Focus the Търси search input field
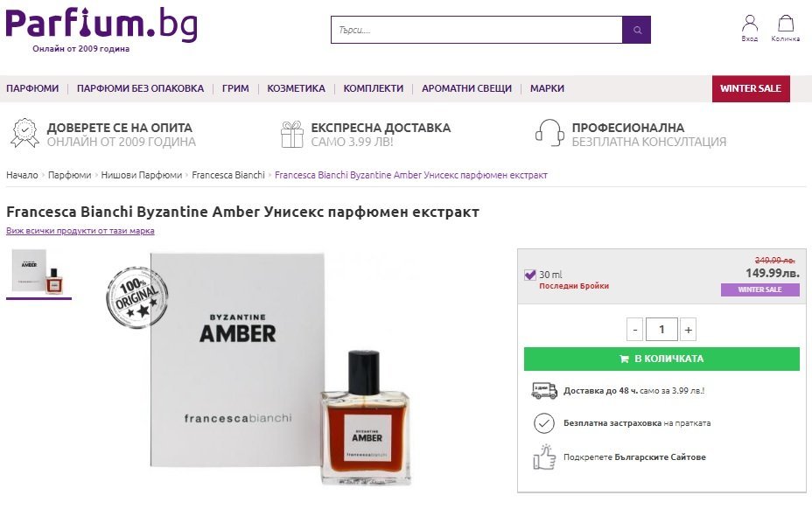The image size is (812, 509). coord(476,30)
